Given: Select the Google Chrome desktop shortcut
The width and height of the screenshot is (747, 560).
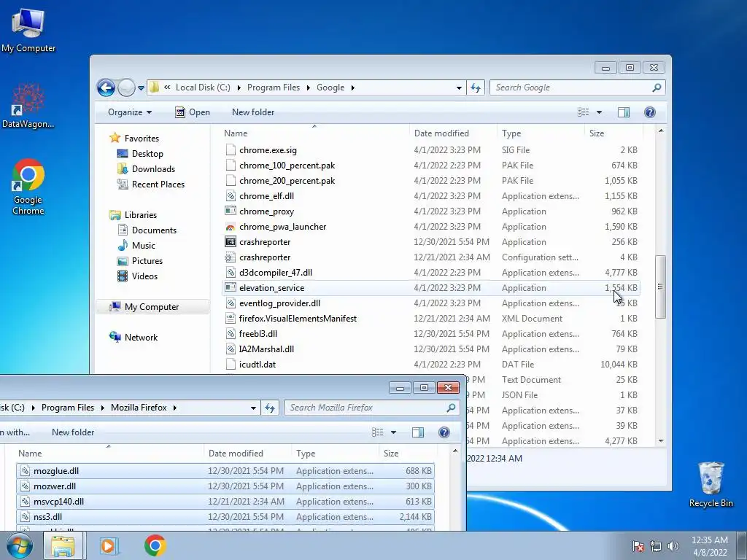Looking at the screenshot, I should [28, 186].
